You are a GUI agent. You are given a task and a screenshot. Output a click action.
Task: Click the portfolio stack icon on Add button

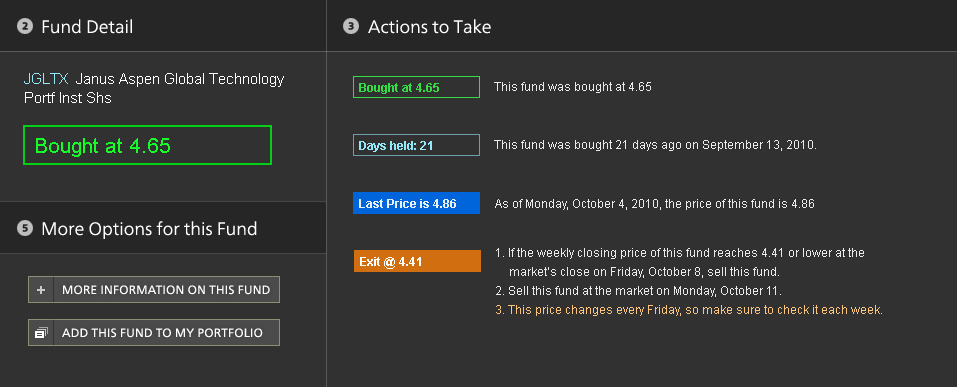[41, 333]
